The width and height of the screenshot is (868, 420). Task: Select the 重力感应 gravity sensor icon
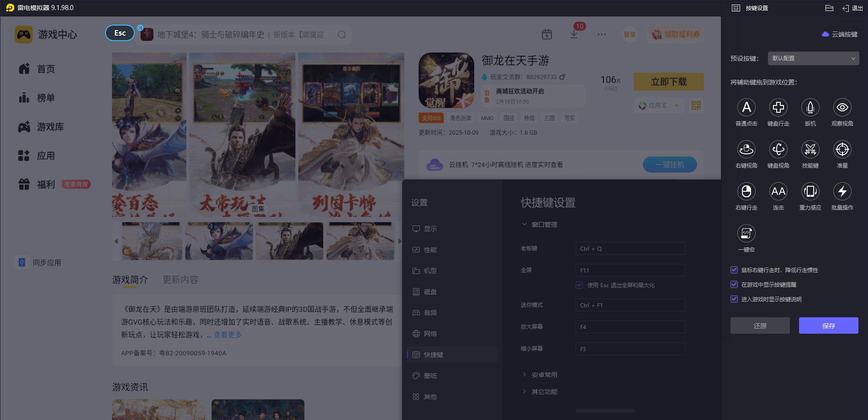tap(810, 192)
